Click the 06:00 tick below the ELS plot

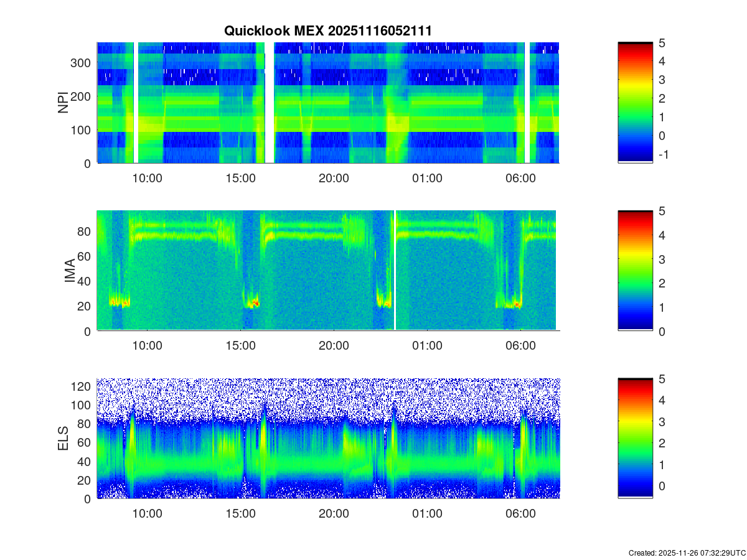click(x=520, y=514)
